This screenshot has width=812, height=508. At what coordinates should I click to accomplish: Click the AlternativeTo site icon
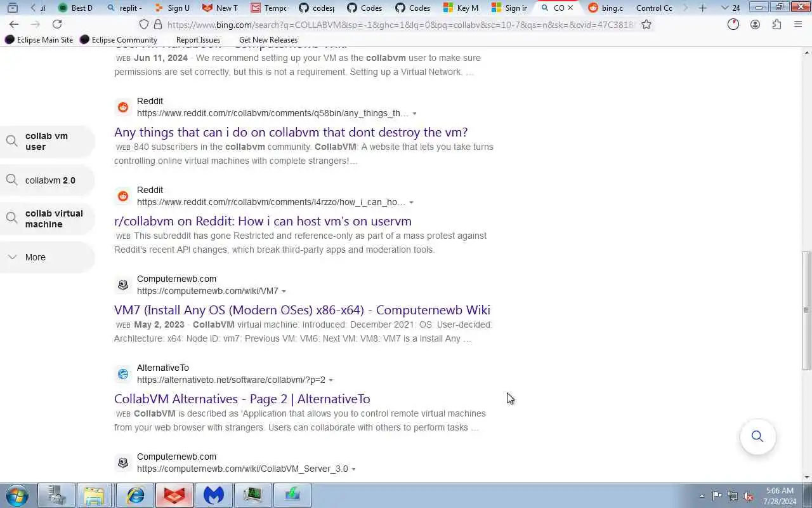coord(123,374)
